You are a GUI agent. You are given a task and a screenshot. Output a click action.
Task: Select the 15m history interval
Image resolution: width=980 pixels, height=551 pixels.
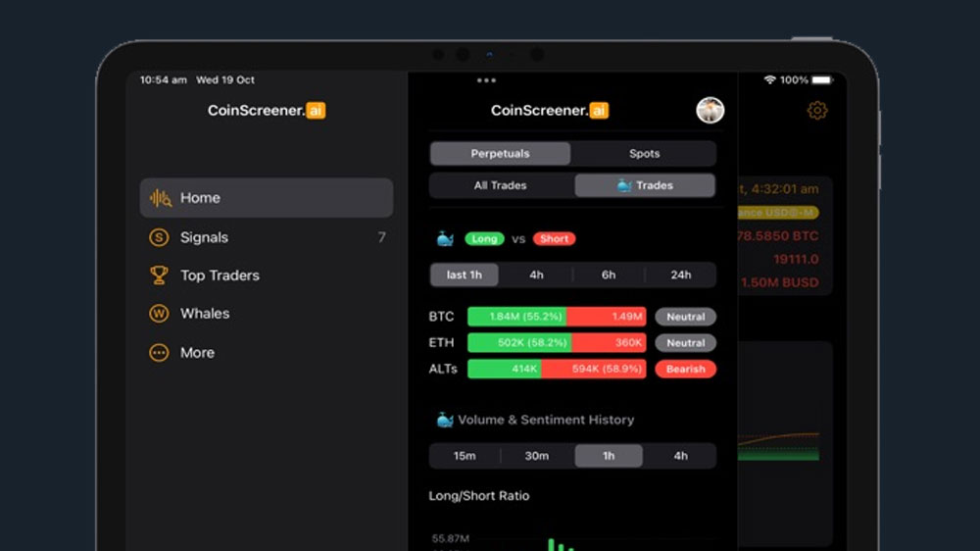coord(465,456)
